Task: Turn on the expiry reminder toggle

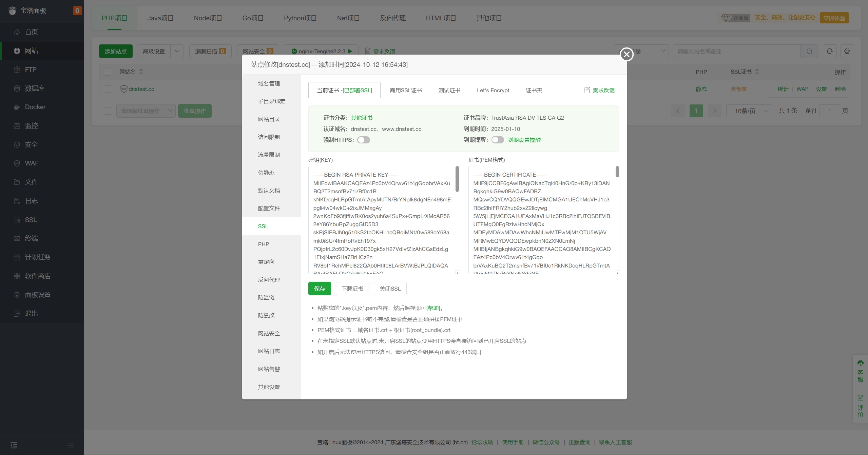Action: point(498,140)
